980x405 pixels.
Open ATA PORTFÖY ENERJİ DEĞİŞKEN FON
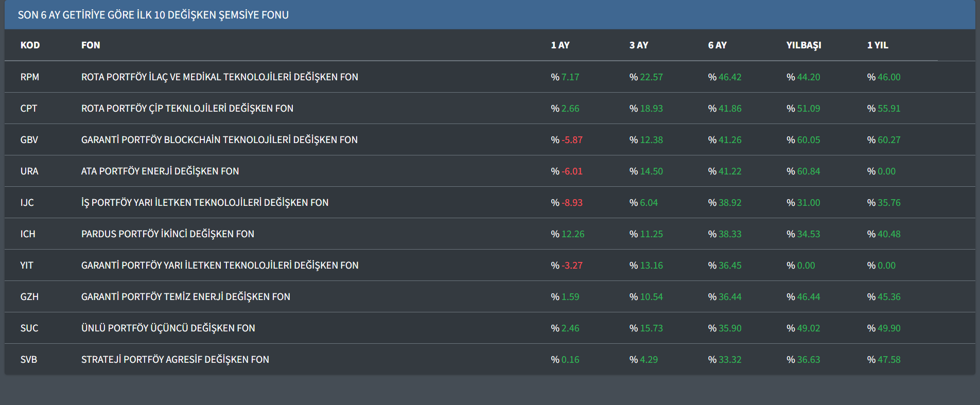pyautogui.click(x=160, y=171)
